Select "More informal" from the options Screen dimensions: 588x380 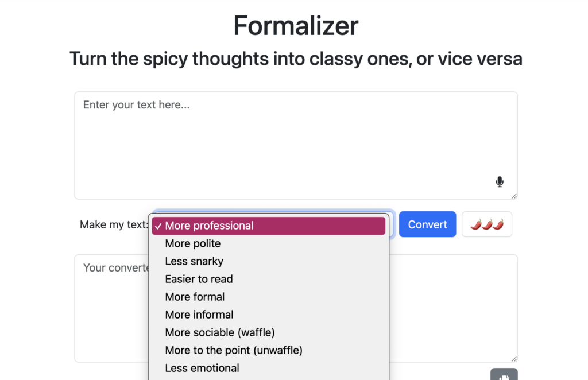[199, 315]
